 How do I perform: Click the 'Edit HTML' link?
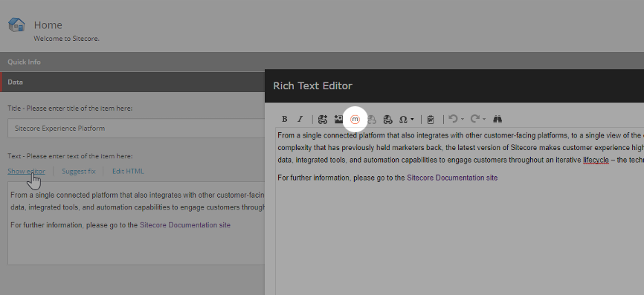point(128,171)
